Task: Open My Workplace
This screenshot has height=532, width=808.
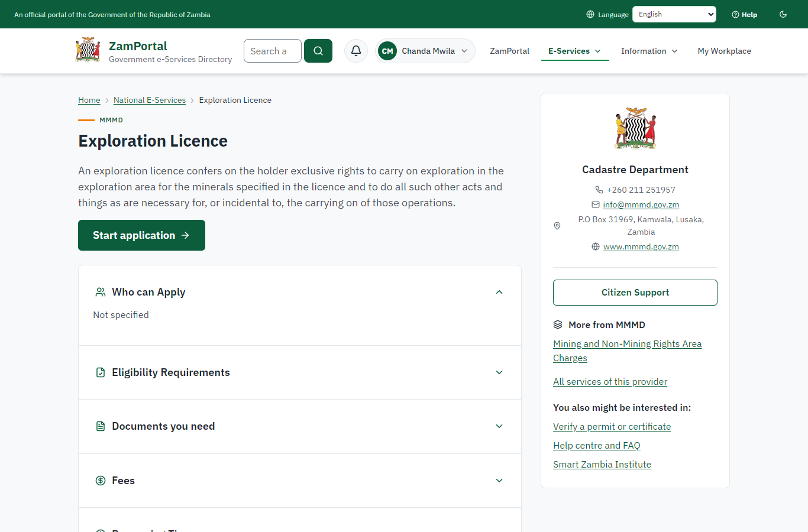Action: point(725,51)
